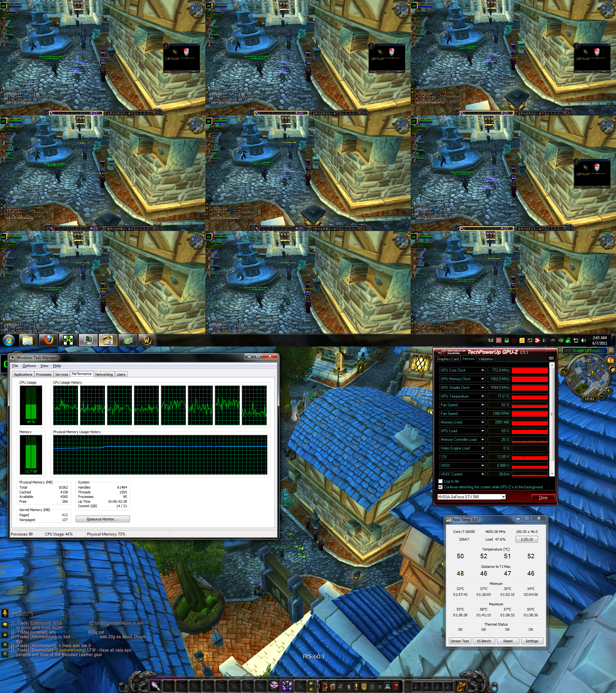Open Task Manager File menu
This screenshot has width=616, height=693.
tap(15, 366)
